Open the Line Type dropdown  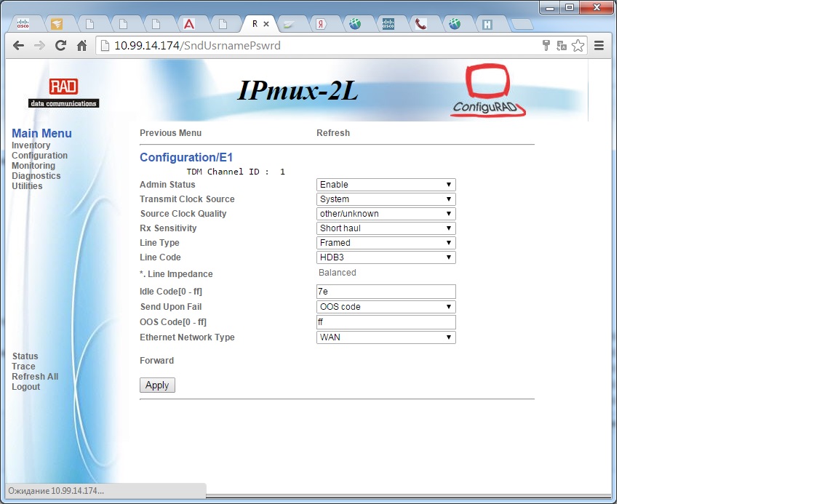(386, 243)
